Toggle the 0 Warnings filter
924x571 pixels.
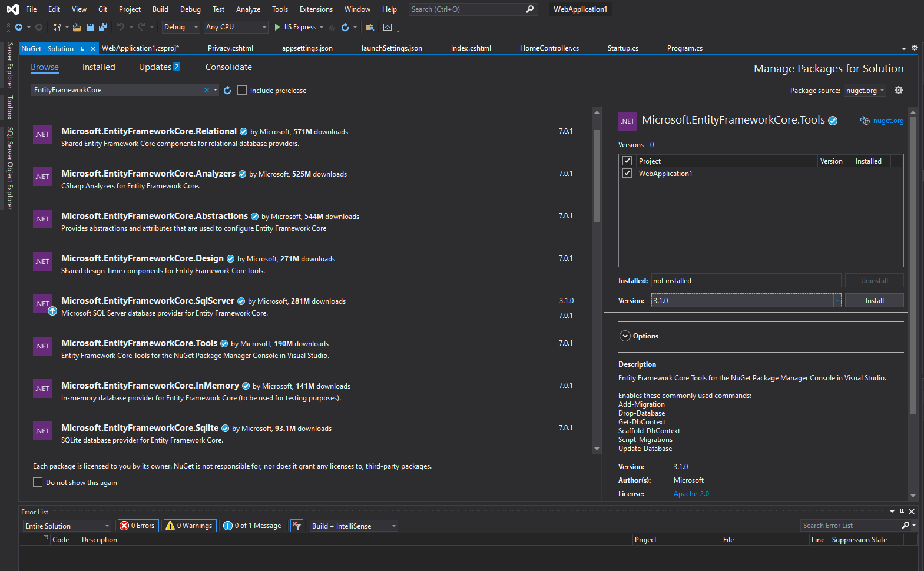[190, 526]
